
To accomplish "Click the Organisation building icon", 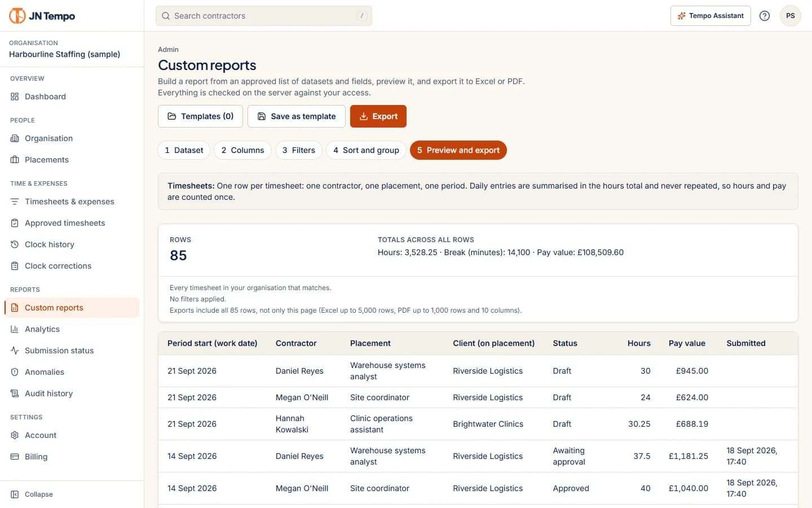I will 15,138.
